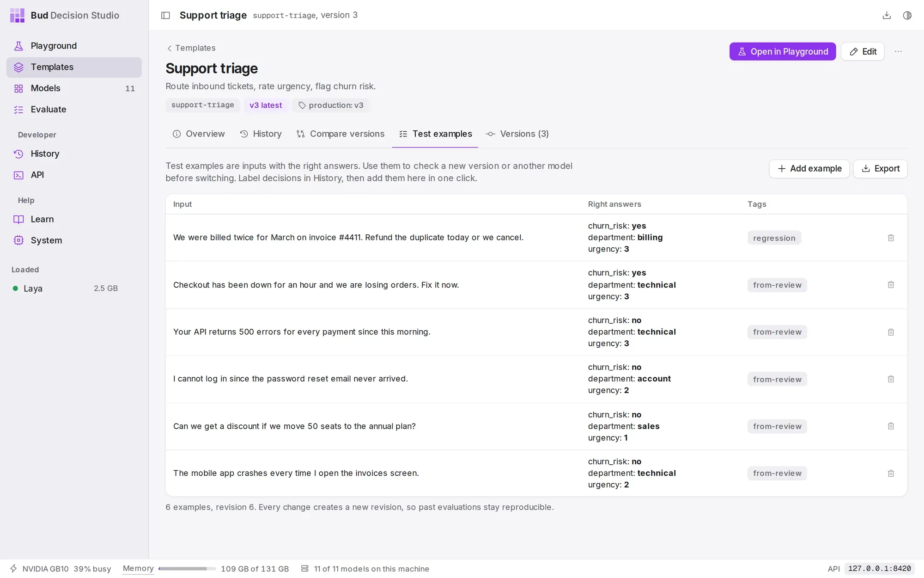This screenshot has width=924, height=578.
Task: Delete the API returns 500 errors example
Action: [x=891, y=332]
